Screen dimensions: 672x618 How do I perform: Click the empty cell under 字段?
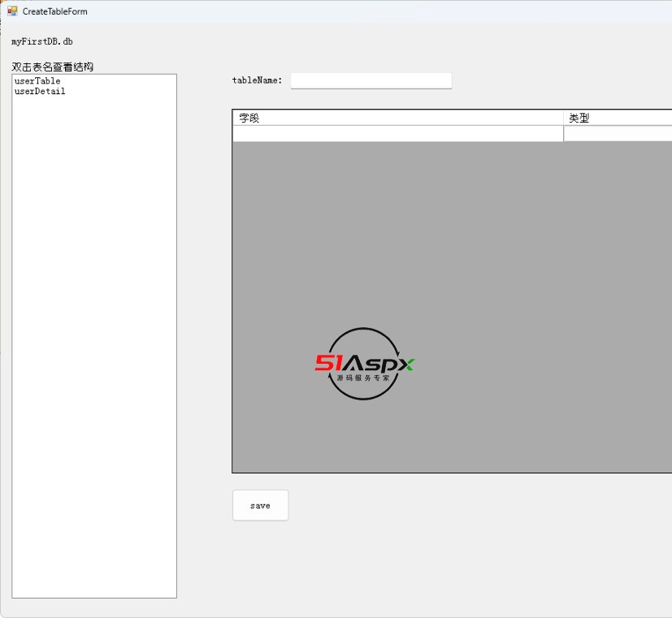pyautogui.click(x=397, y=134)
